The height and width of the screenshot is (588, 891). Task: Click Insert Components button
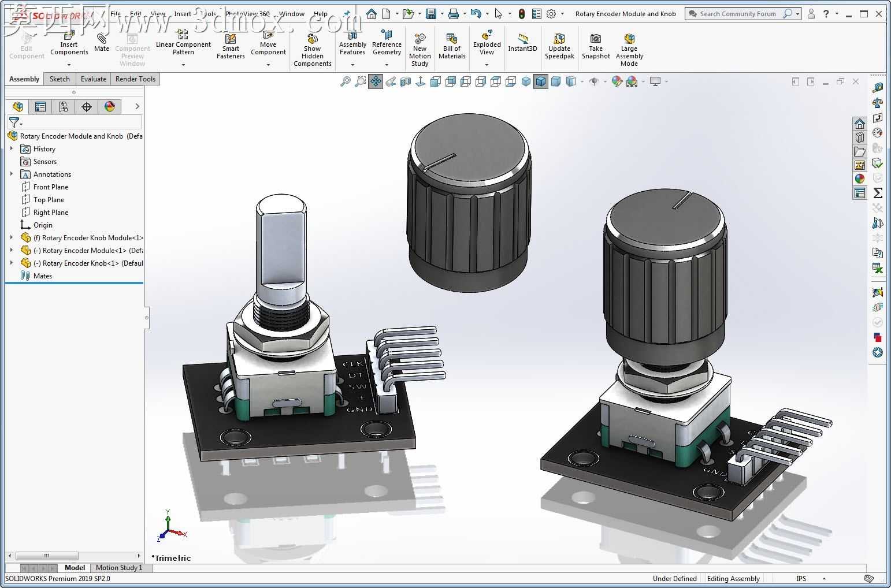(69, 45)
